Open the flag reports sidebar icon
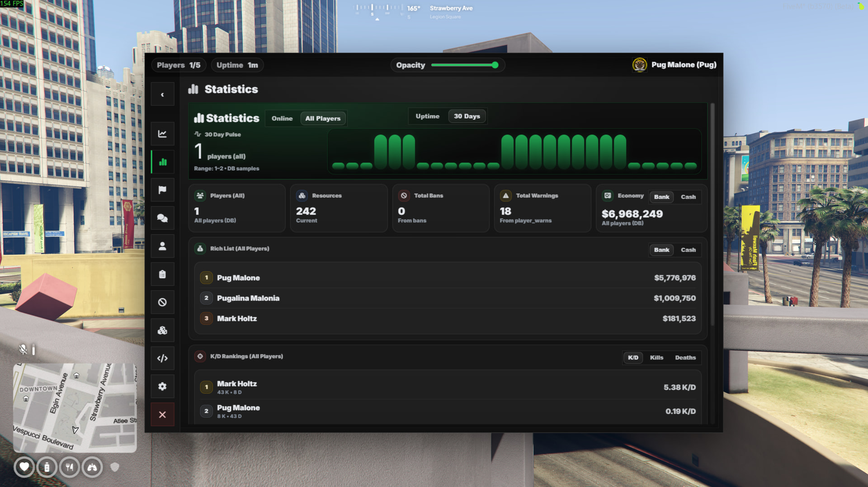Screen dimensions: 868x487 [x=162, y=190]
